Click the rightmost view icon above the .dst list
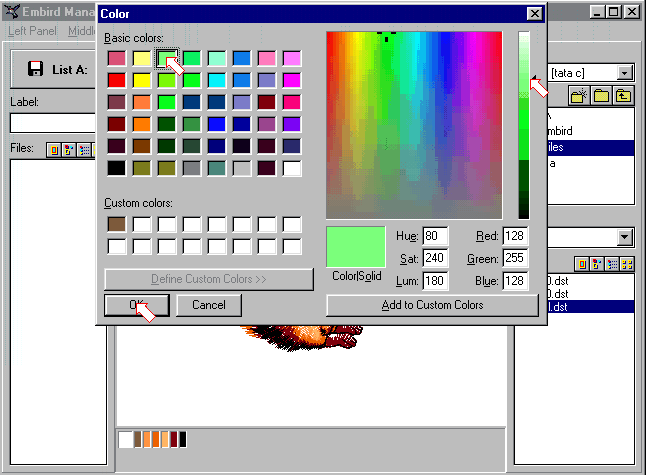Viewport: 646px width, 475px height. pos(627,263)
